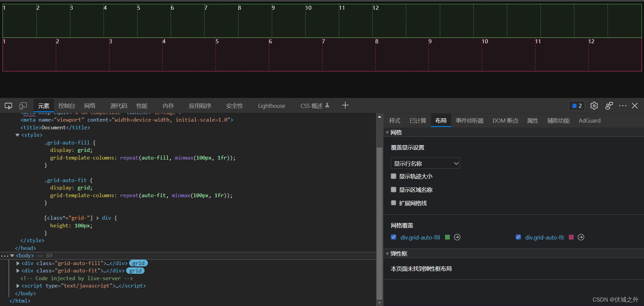
Task: Select the closing </head> tag line
Action: 25,248
